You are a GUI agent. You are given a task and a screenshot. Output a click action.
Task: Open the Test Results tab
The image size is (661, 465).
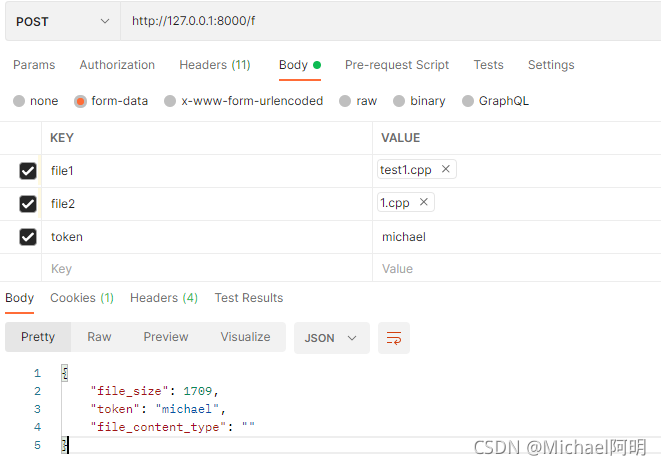point(249,298)
